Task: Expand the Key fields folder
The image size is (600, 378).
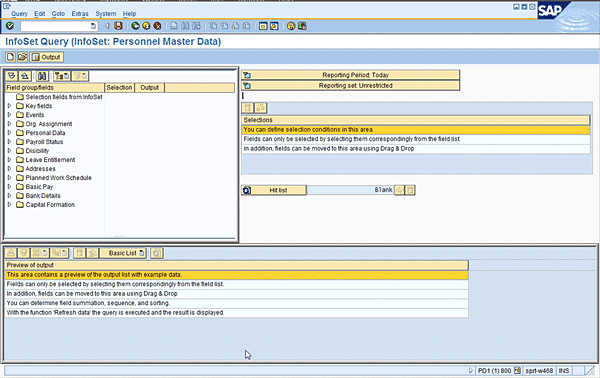Action: tap(9, 106)
